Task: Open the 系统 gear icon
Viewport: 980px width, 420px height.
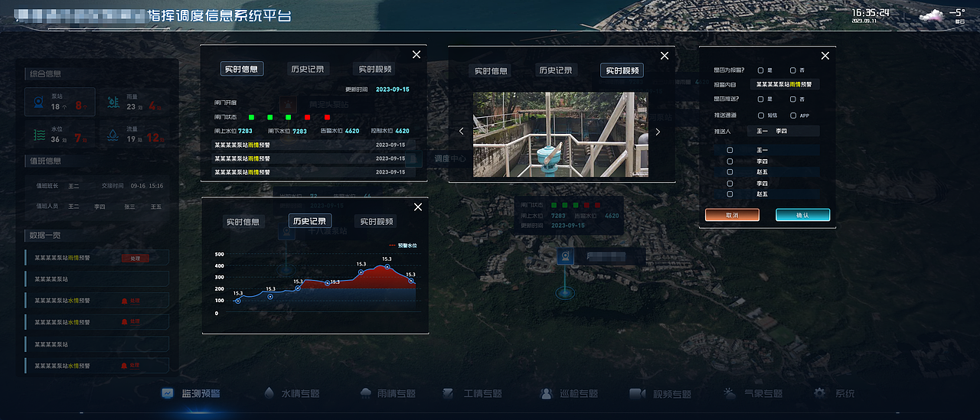Action: [x=820, y=393]
